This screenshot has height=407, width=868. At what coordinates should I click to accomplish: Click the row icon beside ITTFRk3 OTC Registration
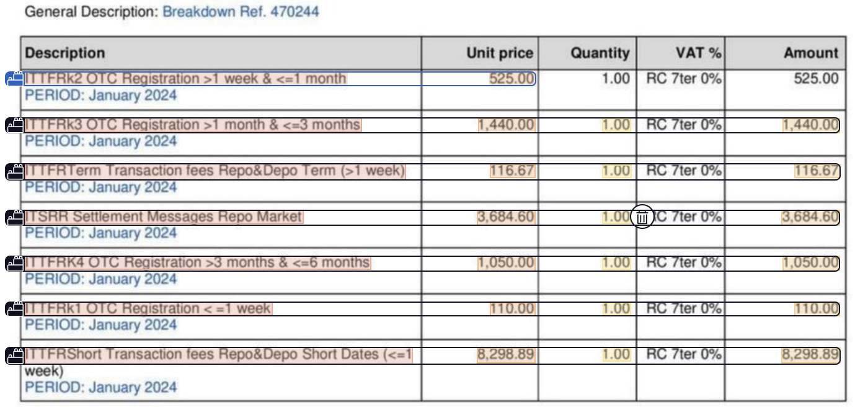(14, 125)
